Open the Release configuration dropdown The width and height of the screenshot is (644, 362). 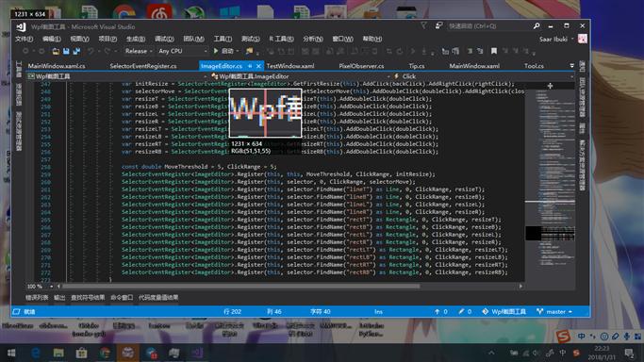139,51
